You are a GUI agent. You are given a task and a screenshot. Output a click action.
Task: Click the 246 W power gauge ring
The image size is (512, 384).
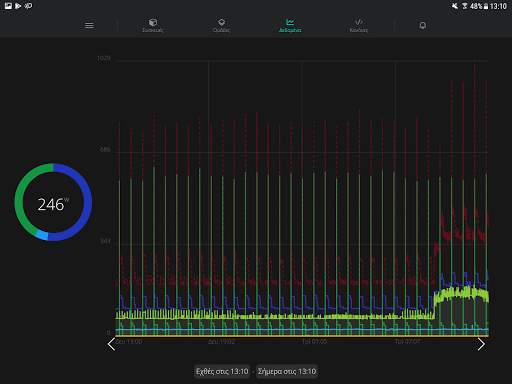click(53, 202)
